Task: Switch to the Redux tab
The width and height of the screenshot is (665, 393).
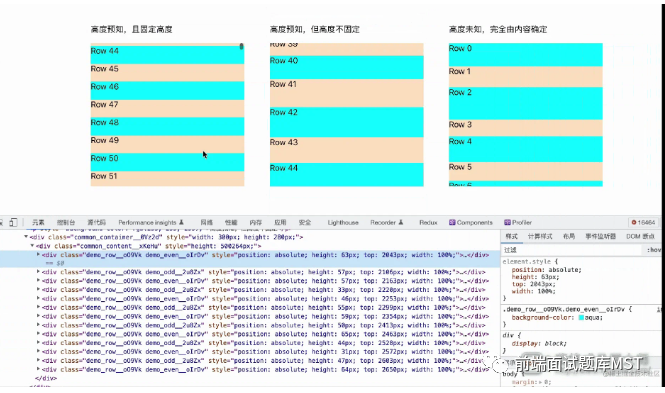Action: [428, 222]
